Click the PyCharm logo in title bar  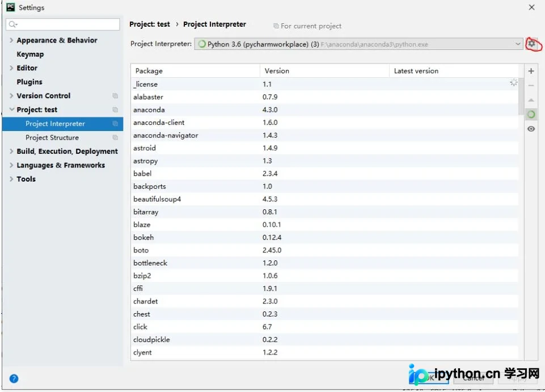[11, 7]
